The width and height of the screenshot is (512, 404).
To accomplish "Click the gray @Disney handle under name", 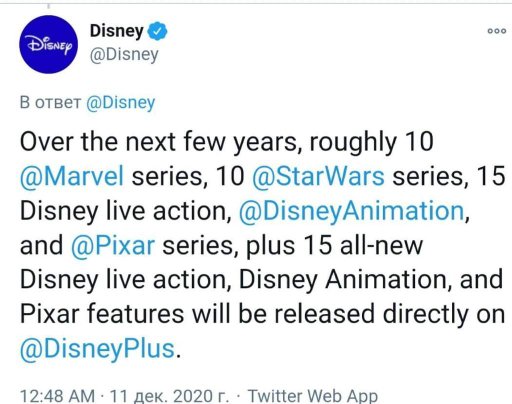I will (x=124, y=55).
